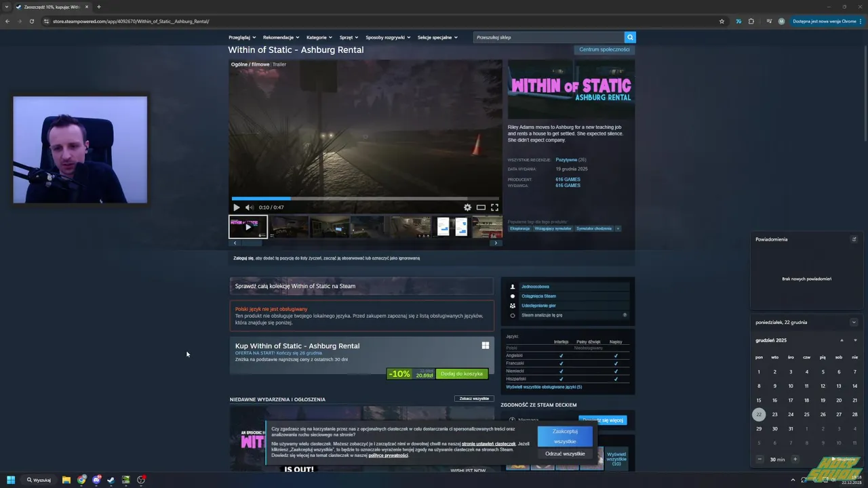Image resolution: width=868 pixels, height=488 pixels.
Task: Go to next month in calendar
Action: click(855, 340)
